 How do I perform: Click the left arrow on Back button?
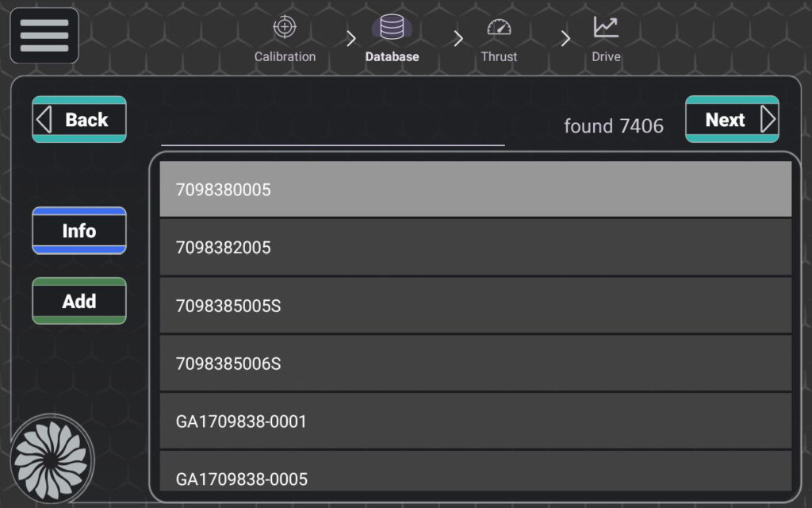tap(44, 120)
